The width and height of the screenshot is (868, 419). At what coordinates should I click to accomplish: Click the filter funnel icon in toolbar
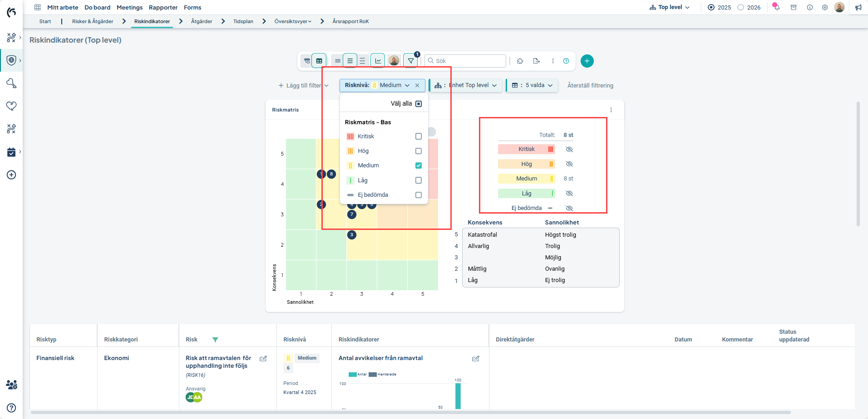click(x=410, y=61)
